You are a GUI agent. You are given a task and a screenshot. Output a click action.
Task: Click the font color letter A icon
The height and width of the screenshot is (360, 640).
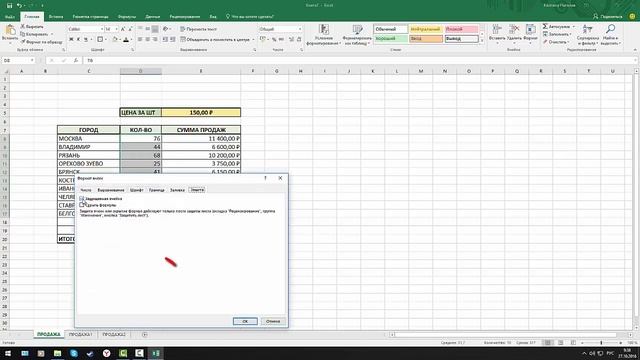[x=126, y=40]
